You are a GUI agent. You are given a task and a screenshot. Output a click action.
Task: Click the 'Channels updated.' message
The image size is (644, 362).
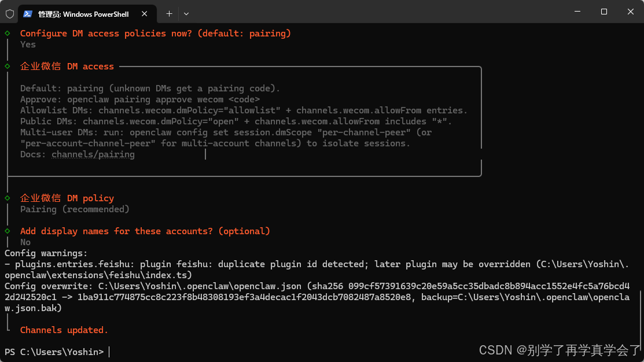coord(64,330)
